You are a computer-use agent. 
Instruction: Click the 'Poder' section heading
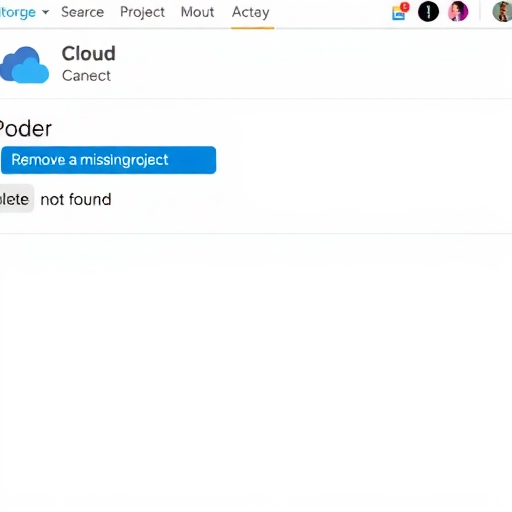click(x=26, y=129)
